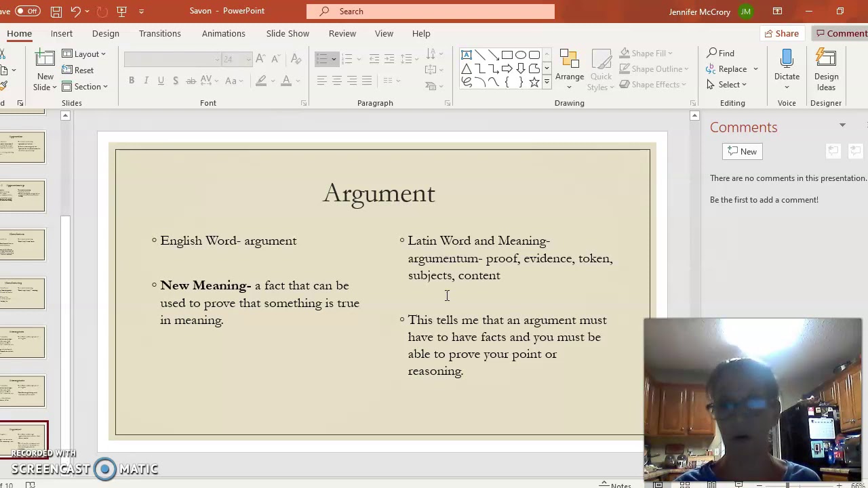Start Dictate microphone
The width and height of the screenshot is (868, 488).
tap(787, 70)
